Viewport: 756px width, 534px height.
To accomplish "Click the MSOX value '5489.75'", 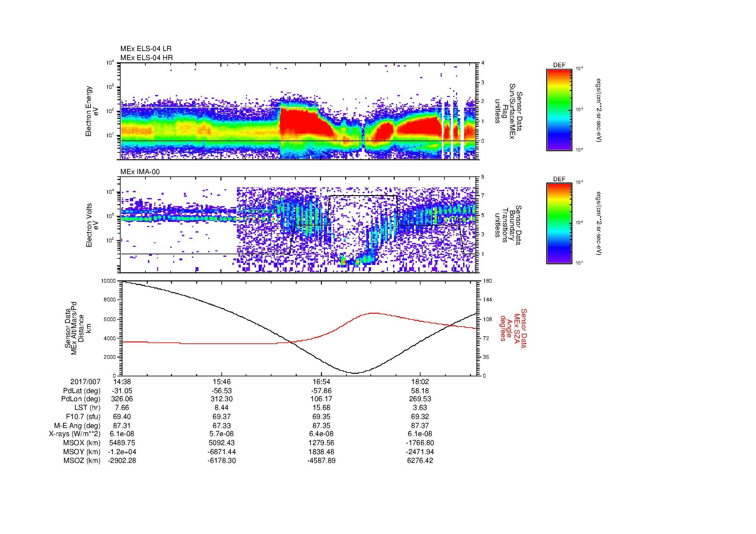I will pyautogui.click(x=122, y=443).
